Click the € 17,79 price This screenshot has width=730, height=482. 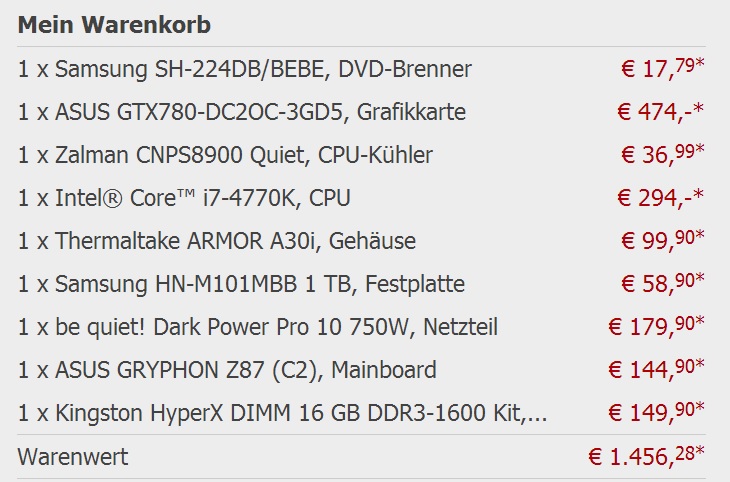click(x=662, y=68)
